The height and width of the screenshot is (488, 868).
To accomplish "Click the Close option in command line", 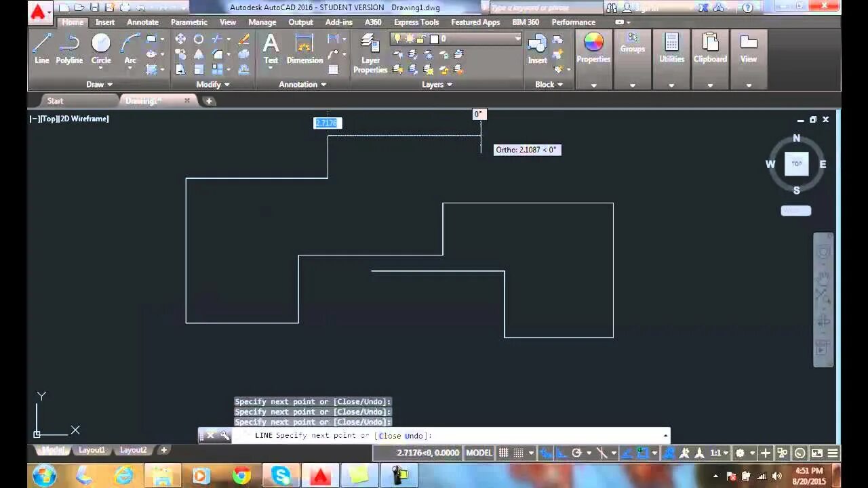I will coord(389,436).
